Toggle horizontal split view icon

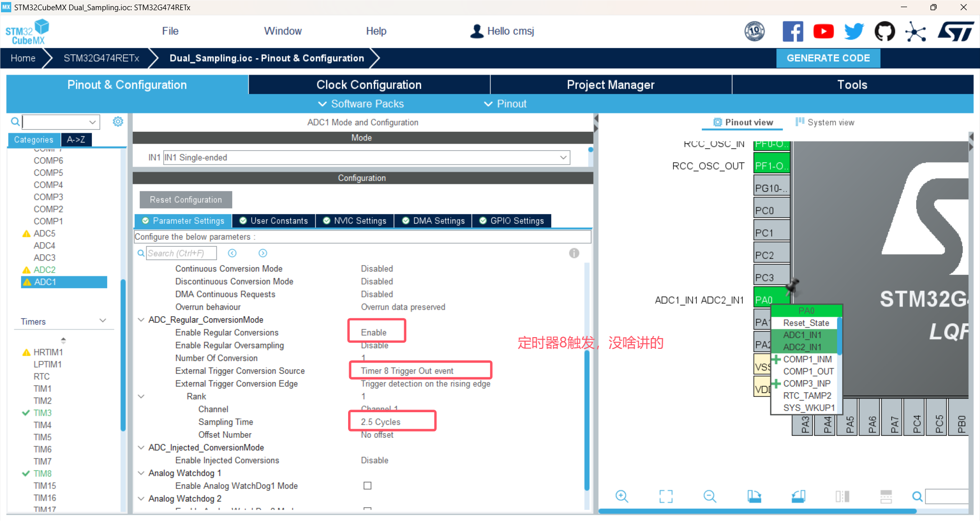pyautogui.click(x=886, y=496)
